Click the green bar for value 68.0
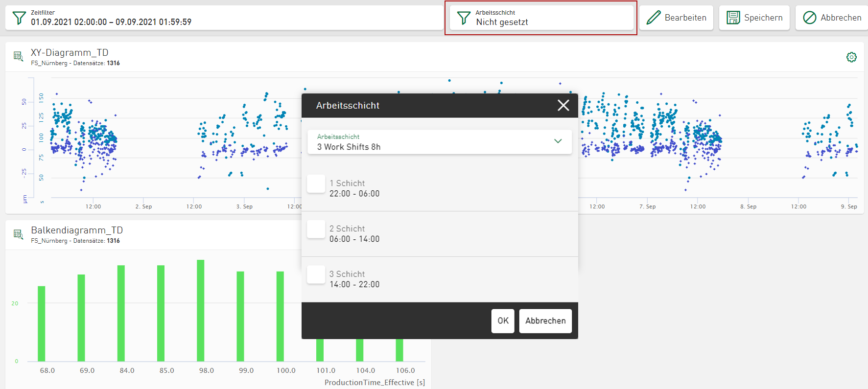The width and height of the screenshot is (868, 389). [42, 324]
